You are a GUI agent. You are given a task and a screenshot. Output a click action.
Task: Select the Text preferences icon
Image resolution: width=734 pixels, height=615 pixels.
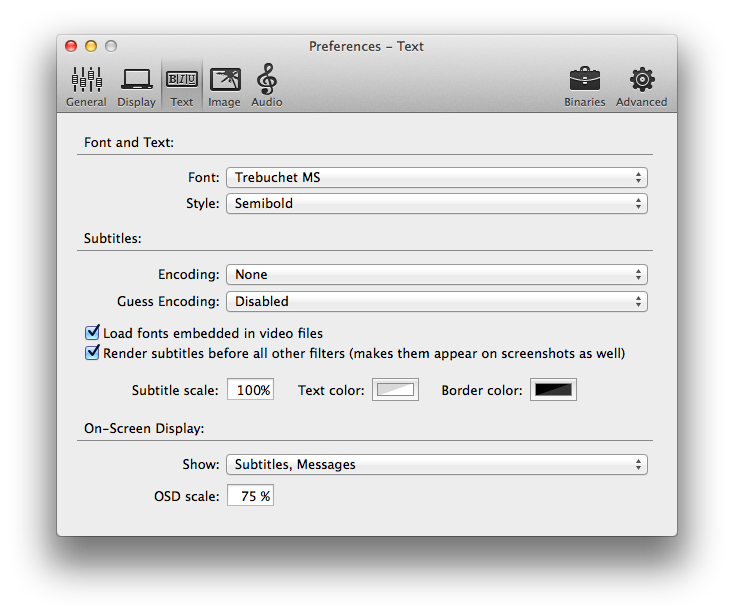pos(182,86)
